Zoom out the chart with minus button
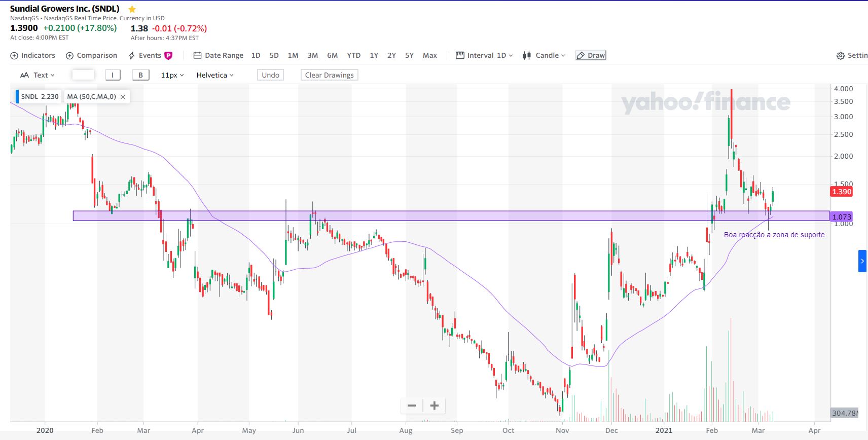Image resolution: width=868 pixels, height=440 pixels. coord(412,406)
